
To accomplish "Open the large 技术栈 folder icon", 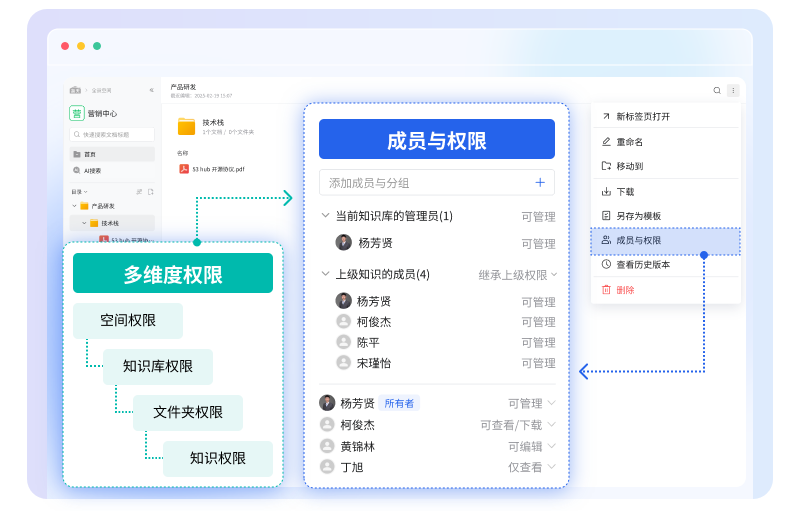I will coord(186,126).
